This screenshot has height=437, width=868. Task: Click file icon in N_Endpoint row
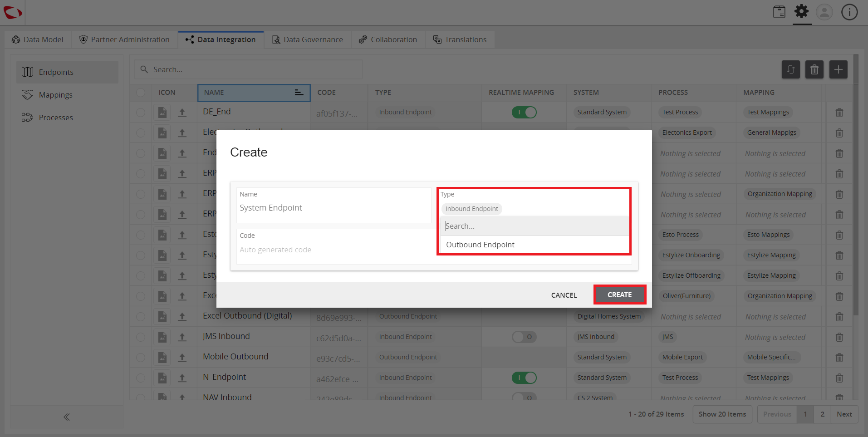(x=162, y=378)
